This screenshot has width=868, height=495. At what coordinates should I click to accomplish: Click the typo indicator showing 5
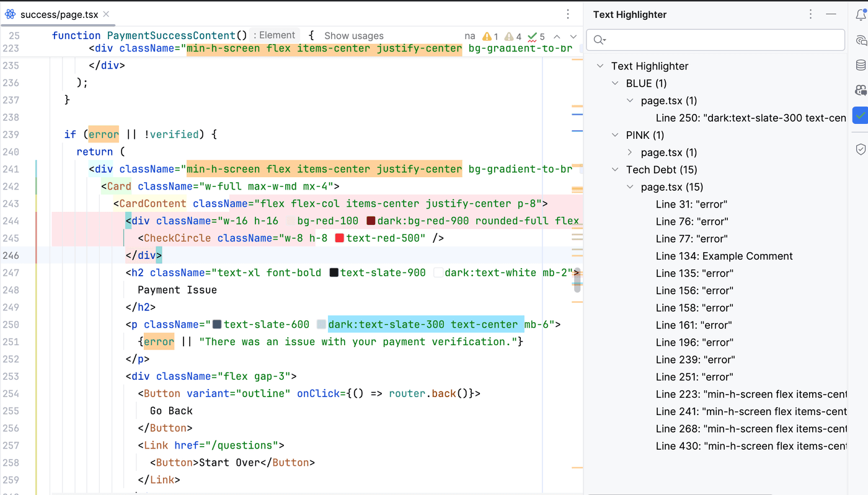pyautogui.click(x=536, y=37)
